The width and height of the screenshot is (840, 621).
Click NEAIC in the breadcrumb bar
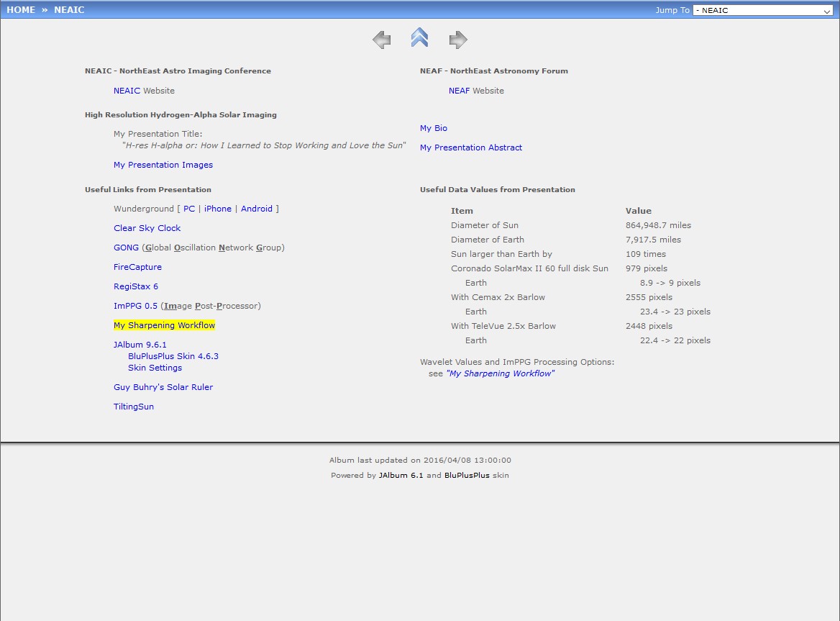69,9
